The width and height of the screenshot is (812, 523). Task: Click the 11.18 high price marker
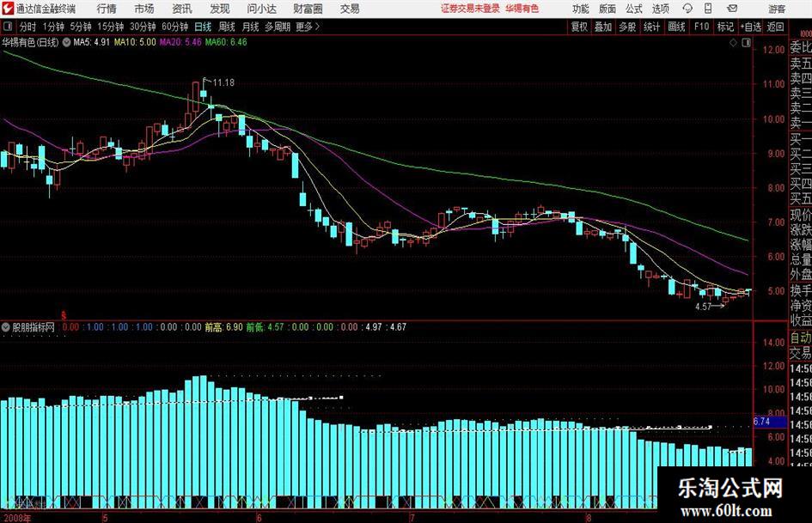point(223,82)
